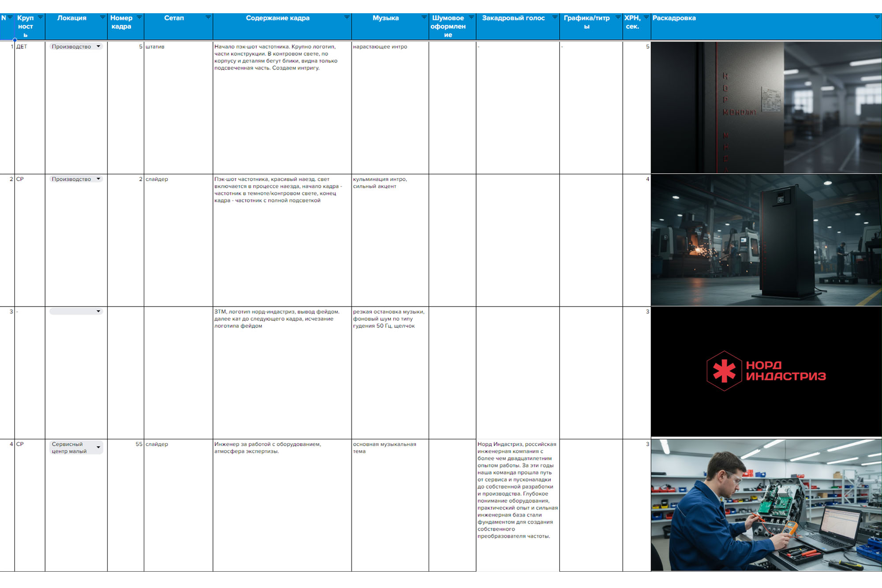
Task: Expand Производство dropdown in row 1
Action: [98, 46]
